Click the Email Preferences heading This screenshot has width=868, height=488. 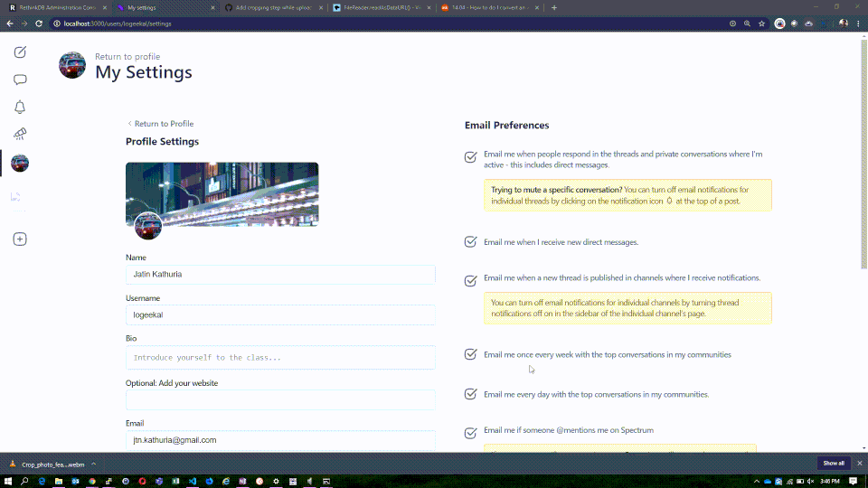pyautogui.click(x=506, y=125)
